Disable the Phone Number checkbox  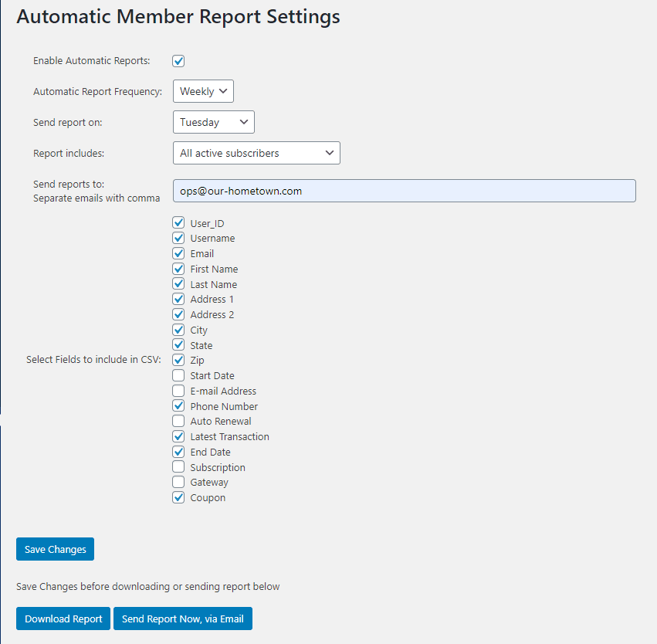(178, 405)
